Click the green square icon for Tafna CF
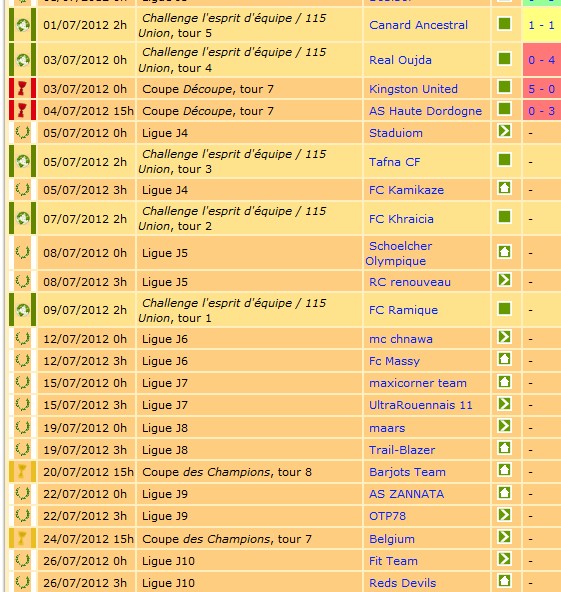The width and height of the screenshot is (561, 592). pyautogui.click(x=504, y=160)
